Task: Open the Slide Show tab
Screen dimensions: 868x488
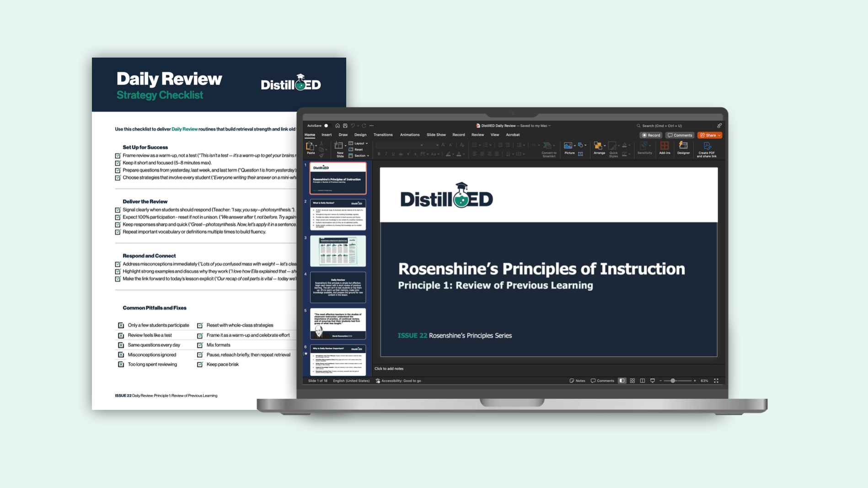Action: pos(436,135)
